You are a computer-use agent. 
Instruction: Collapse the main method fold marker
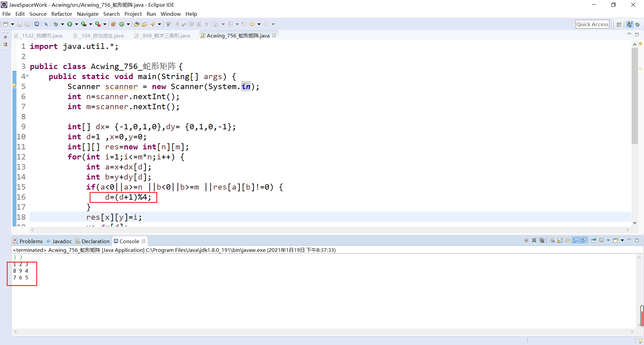tap(28, 76)
